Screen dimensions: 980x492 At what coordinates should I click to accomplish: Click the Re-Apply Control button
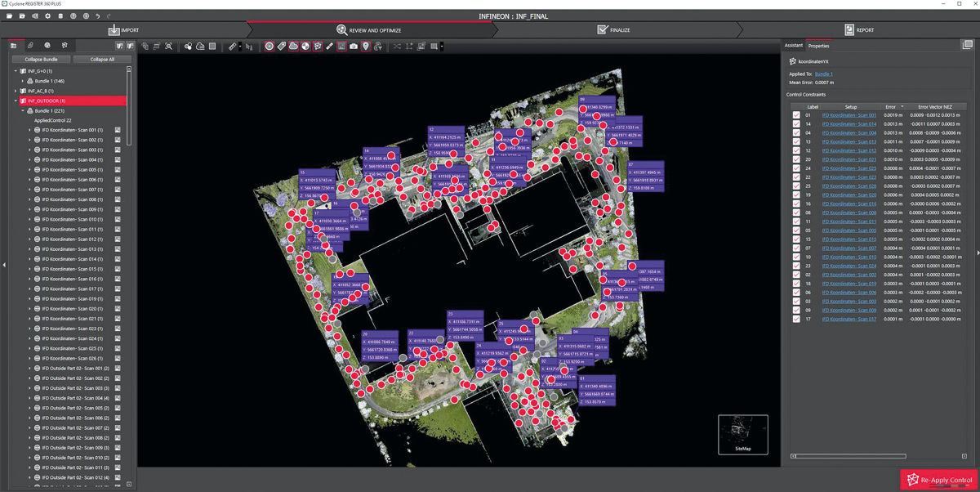pos(939,480)
